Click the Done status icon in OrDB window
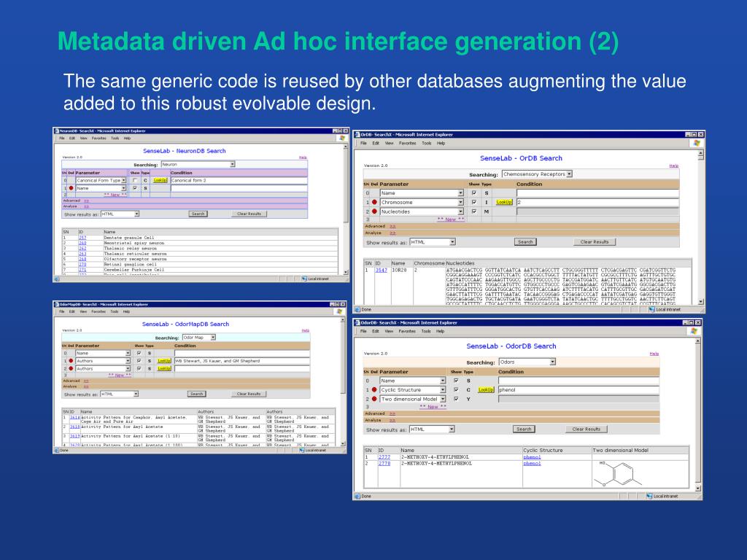Viewport: 747px width, 560px height. click(x=357, y=309)
